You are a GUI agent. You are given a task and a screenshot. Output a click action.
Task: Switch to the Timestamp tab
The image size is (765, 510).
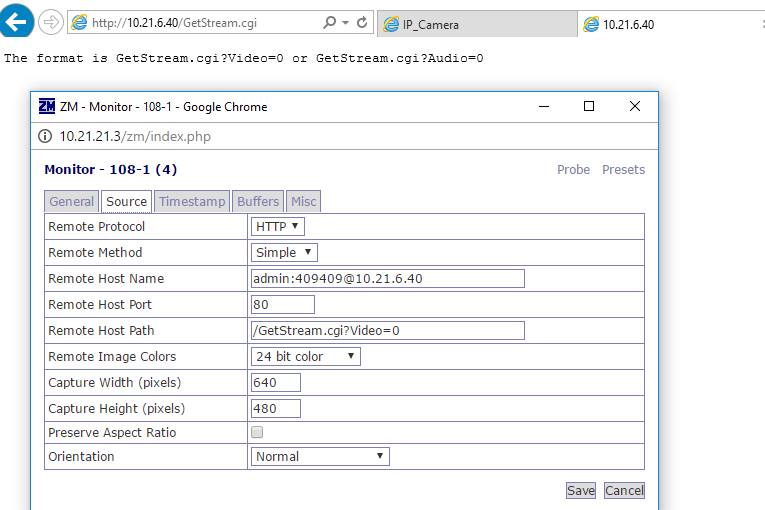pyautogui.click(x=192, y=202)
